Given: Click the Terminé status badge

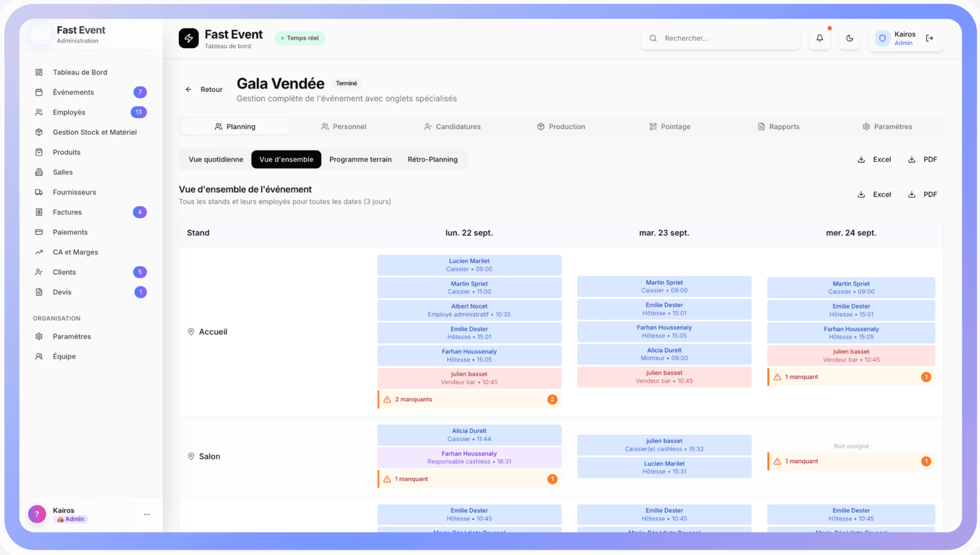Looking at the screenshot, I should tap(346, 83).
